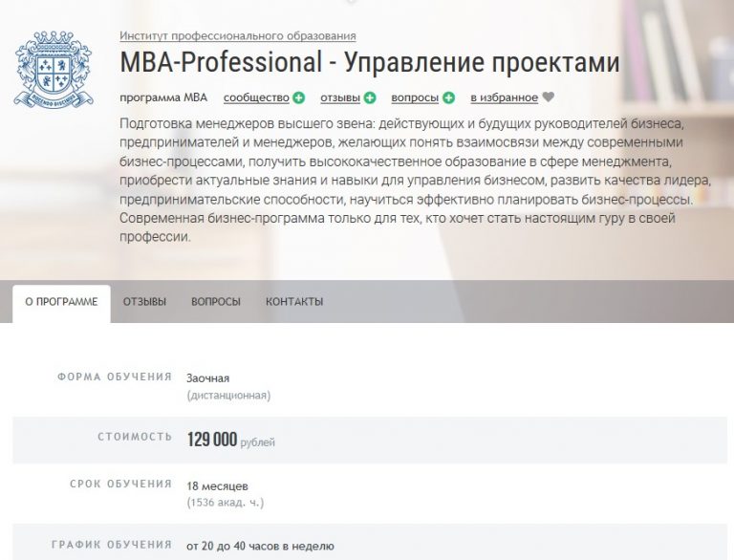Open Институт профессионального образования link
Screen dimensions: 734x560
point(238,36)
